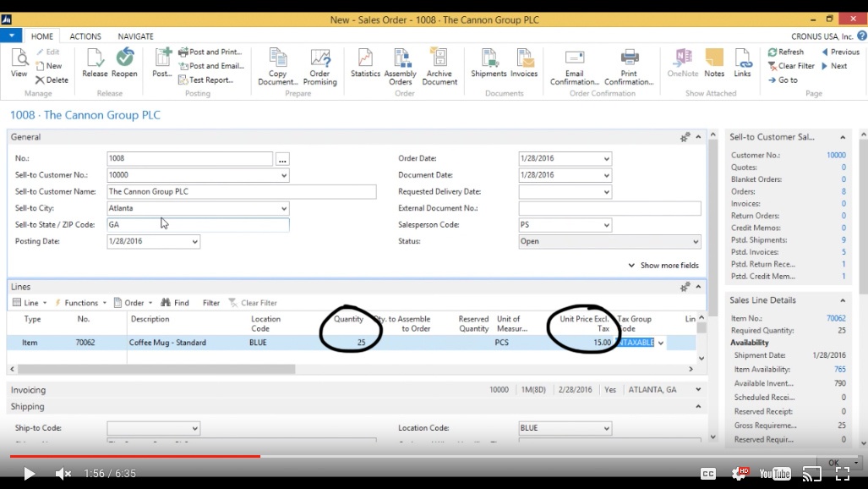Click Go to in ribbon
868x489 pixels.
[783, 80]
